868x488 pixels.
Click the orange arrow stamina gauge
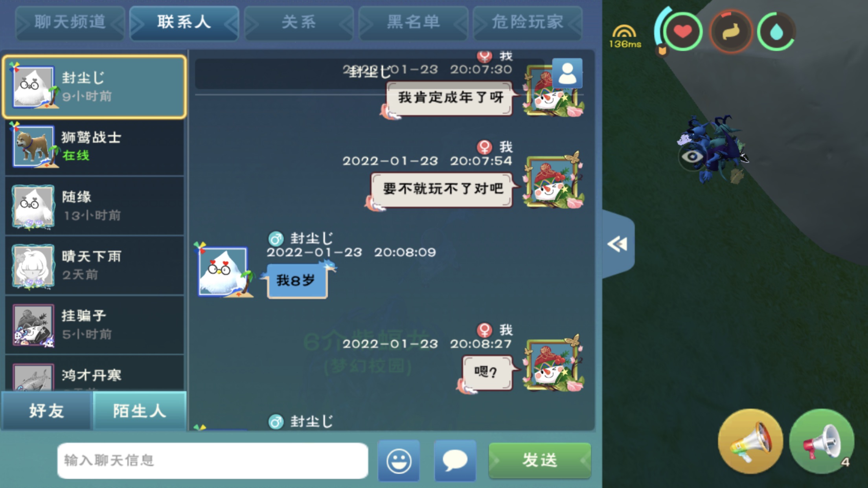click(731, 31)
